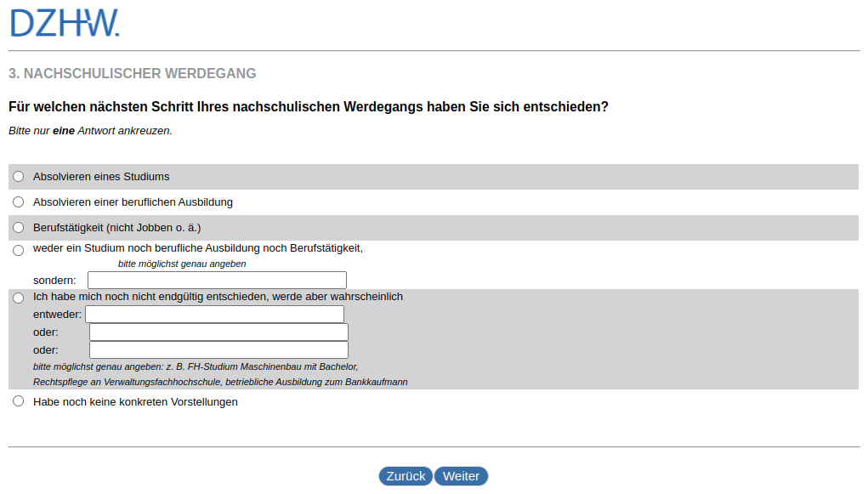
Task: Click the question text about 'nächsten Schritt'
Action: pyautogui.click(x=309, y=107)
